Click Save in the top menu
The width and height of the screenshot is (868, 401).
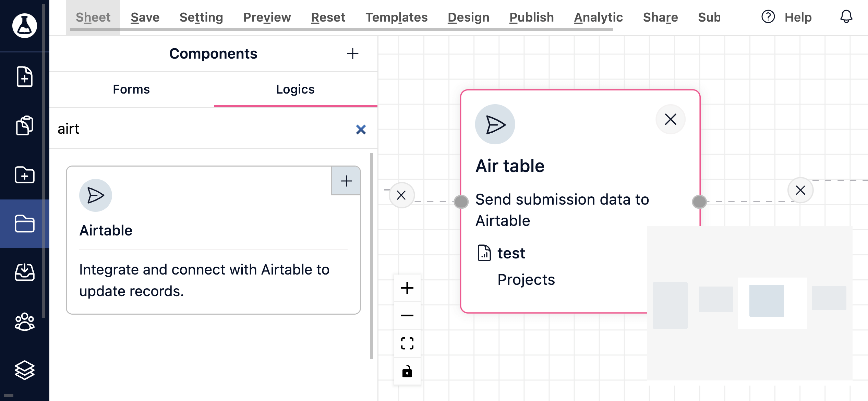tap(145, 17)
